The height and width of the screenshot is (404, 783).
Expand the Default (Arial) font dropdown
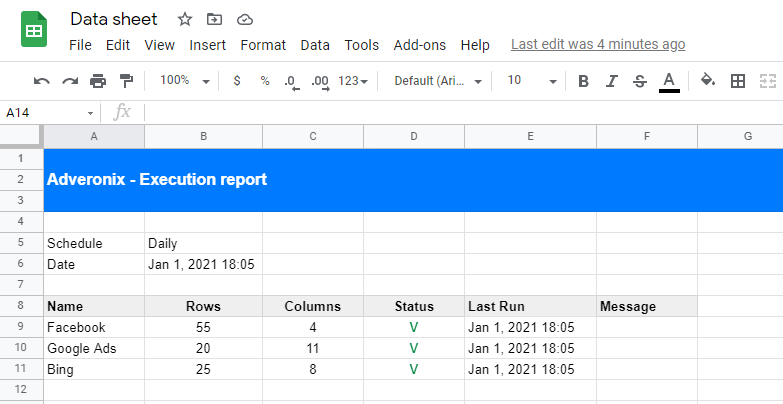(x=438, y=81)
